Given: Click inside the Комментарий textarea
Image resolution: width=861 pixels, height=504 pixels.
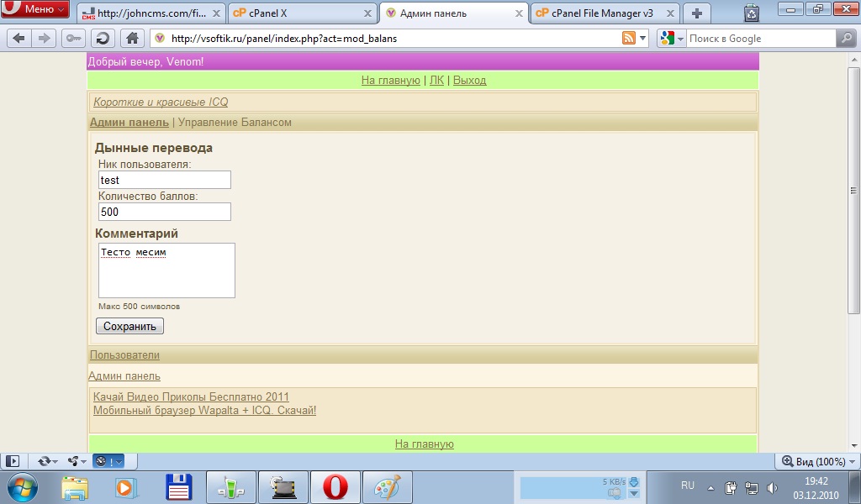Looking at the screenshot, I should tap(167, 270).
